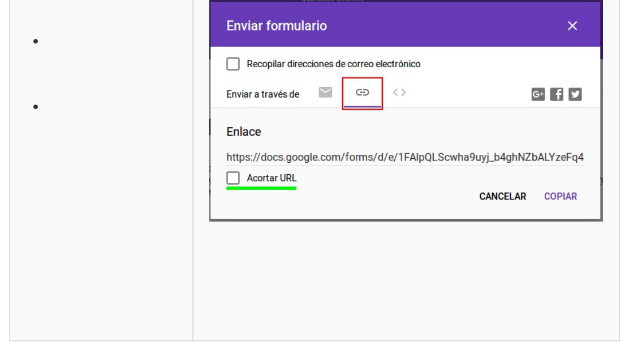Click the Enlace section heading
This screenshot has height=364, width=629.
click(x=244, y=132)
